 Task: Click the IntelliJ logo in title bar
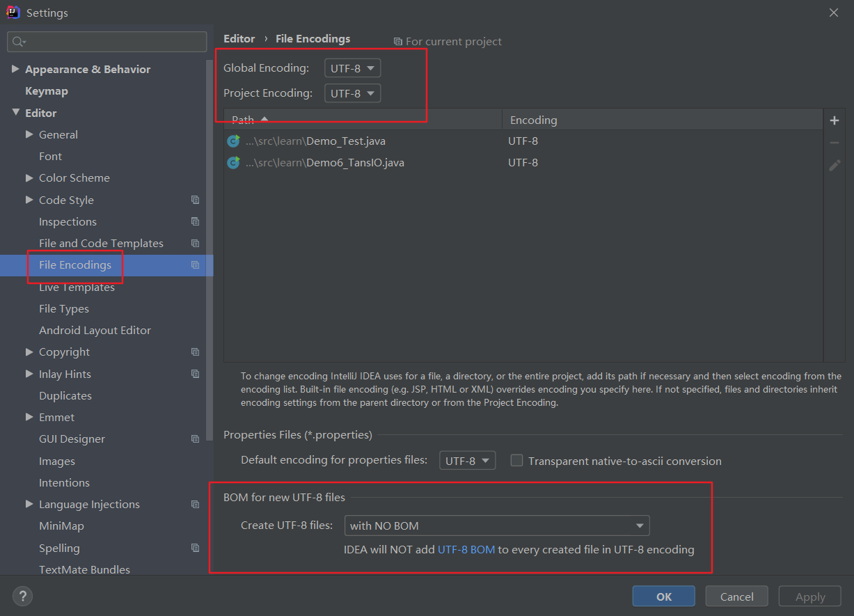coord(13,12)
